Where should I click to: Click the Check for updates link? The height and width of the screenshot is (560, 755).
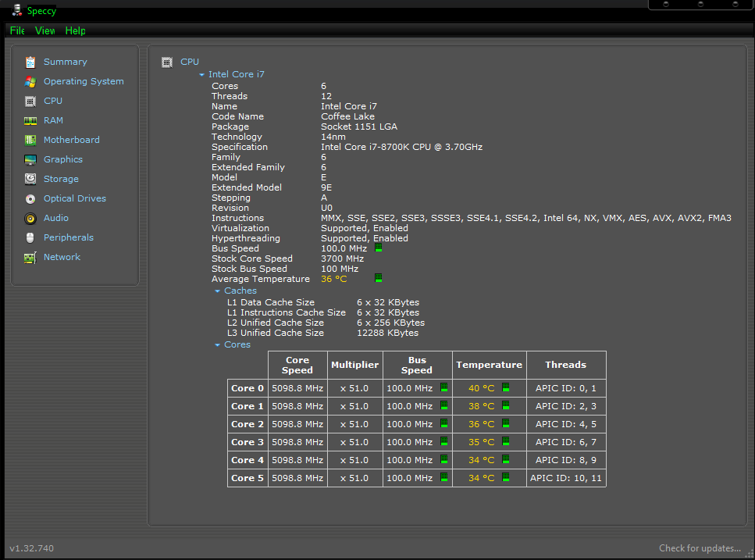pyautogui.click(x=700, y=548)
